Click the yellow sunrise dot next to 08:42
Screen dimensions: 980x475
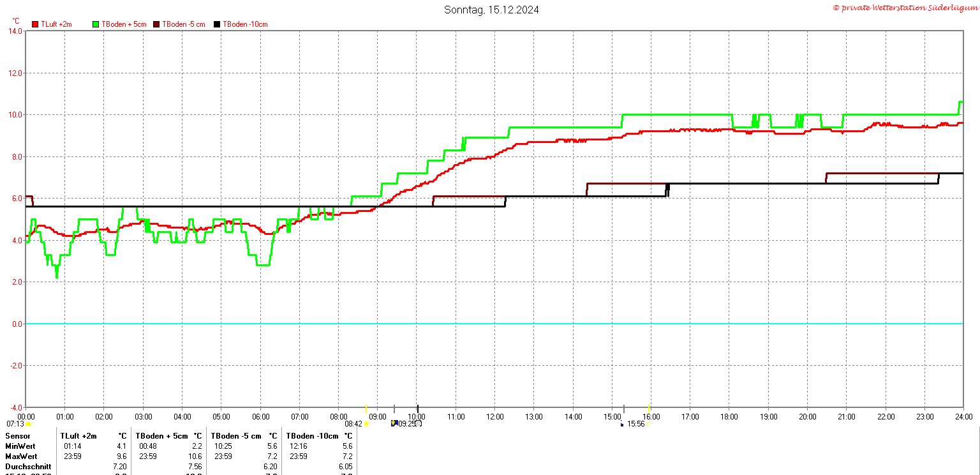[366, 424]
